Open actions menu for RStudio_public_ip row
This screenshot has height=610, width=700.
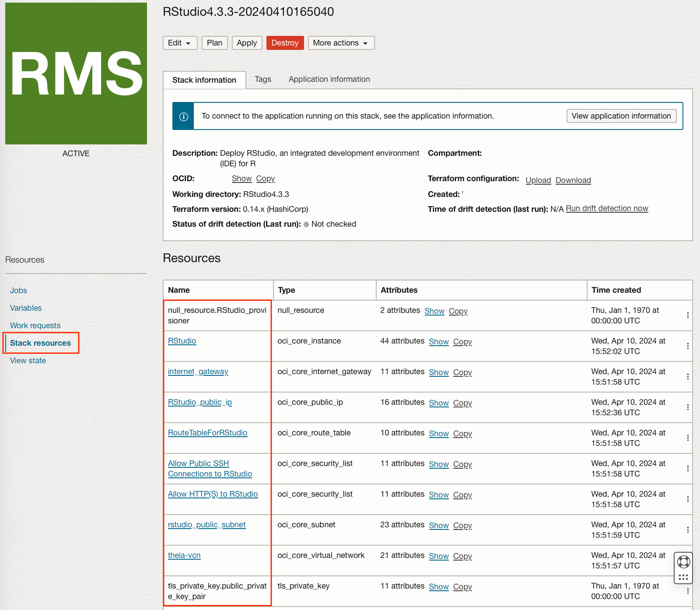click(688, 407)
